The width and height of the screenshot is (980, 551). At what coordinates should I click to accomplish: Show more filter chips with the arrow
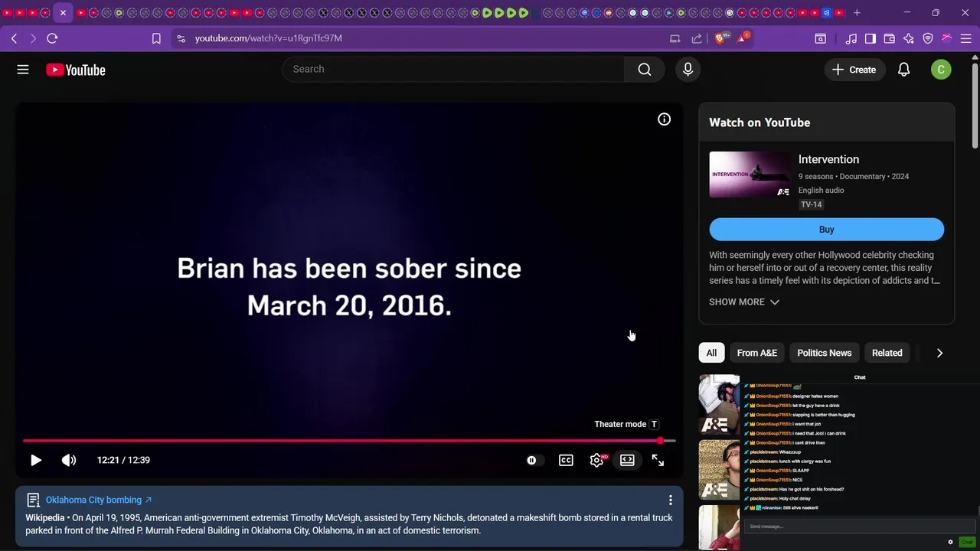pos(939,353)
